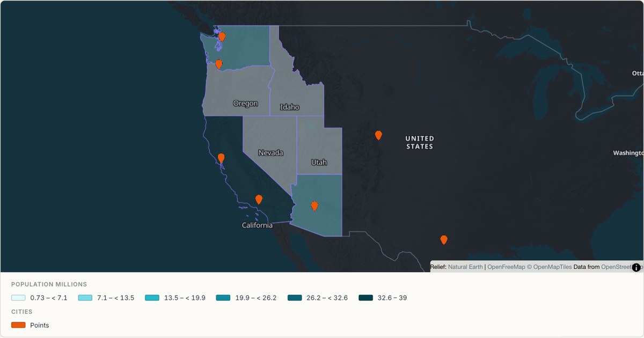Screen dimensions: 644x338
Task: Open the San Francisco Bay city marker
Action: click(221, 158)
